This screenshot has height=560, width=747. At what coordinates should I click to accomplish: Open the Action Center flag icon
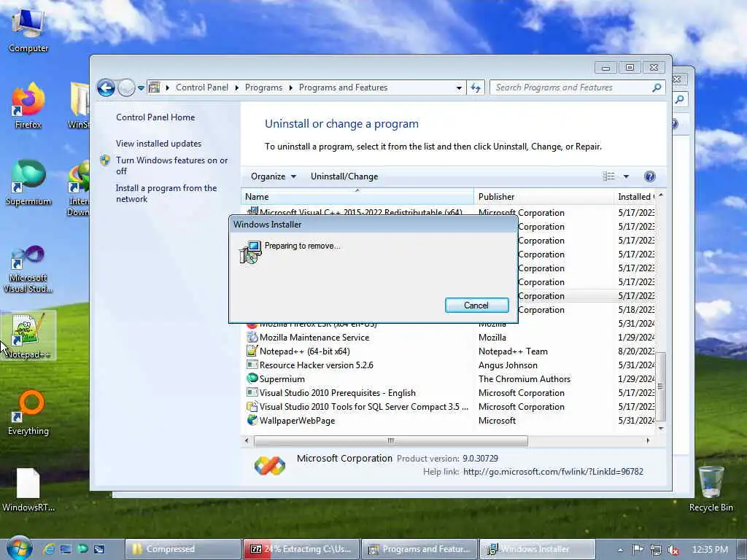point(638,550)
